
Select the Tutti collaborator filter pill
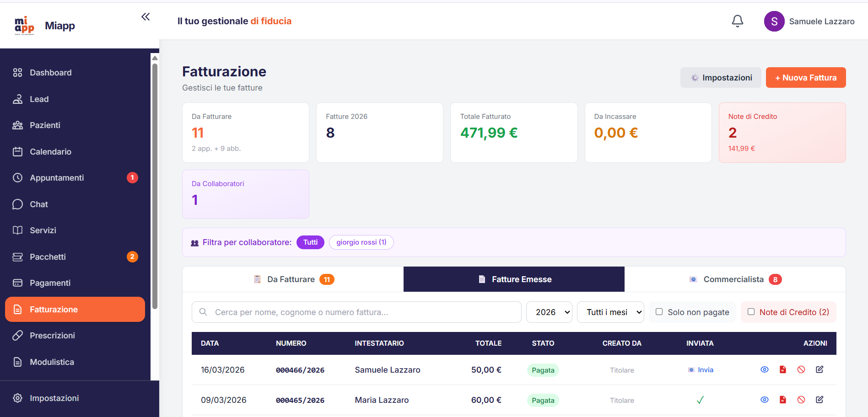(x=310, y=242)
